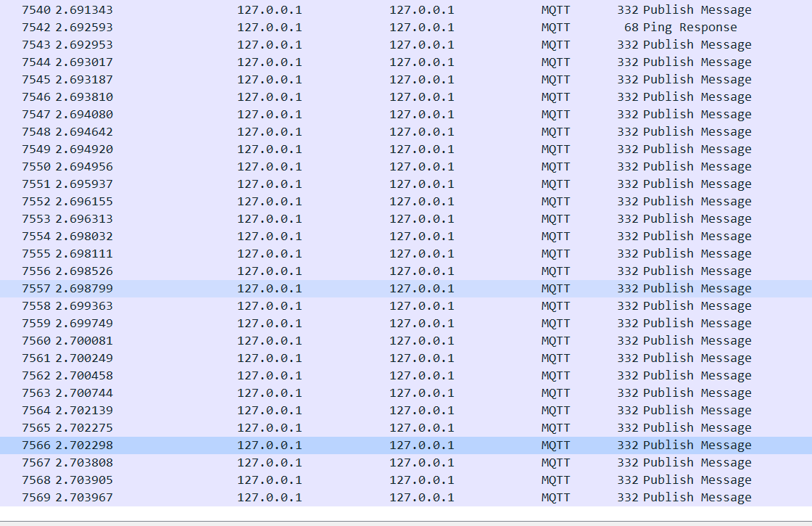Select the MQTT protocol cell of packet 7546
Viewport: 812px width, 526px height.
click(x=555, y=96)
